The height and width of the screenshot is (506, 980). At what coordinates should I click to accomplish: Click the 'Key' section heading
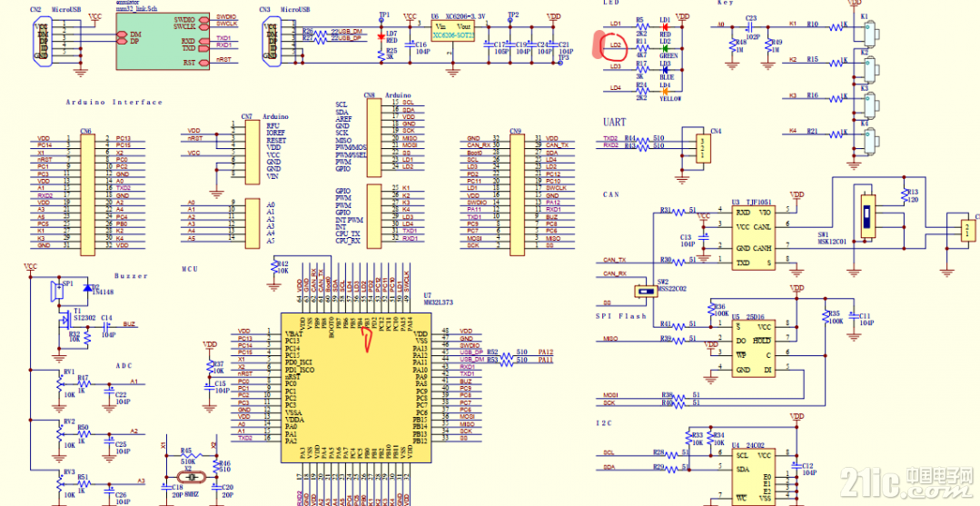pos(725,3)
